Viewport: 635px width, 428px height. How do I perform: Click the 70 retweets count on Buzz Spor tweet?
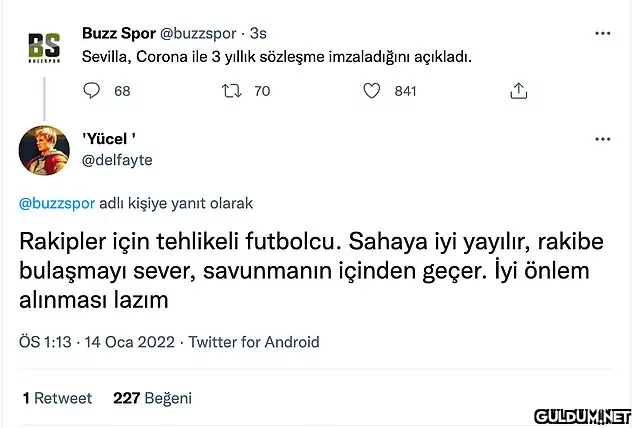(262, 91)
